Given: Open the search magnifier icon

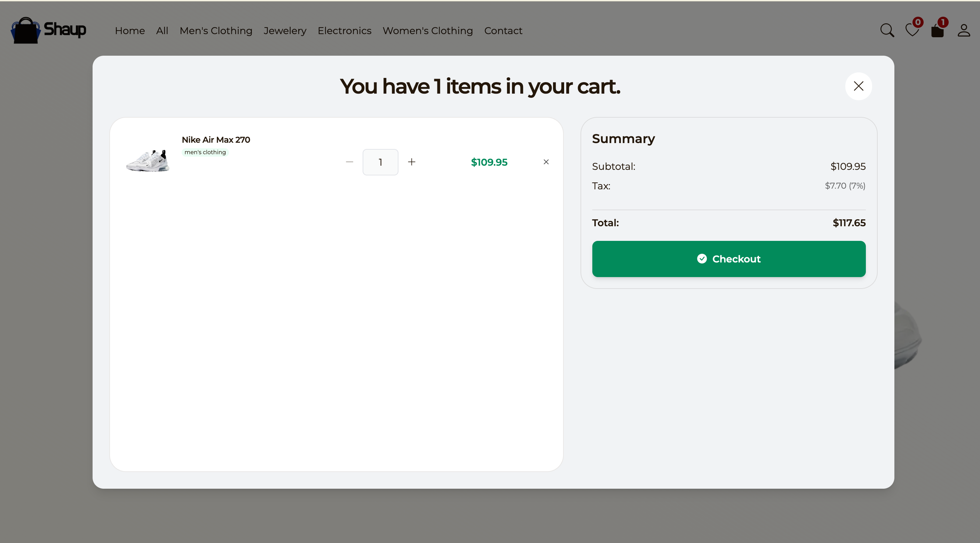Looking at the screenshot, I should pyautogui.click(x=887, y=30).
